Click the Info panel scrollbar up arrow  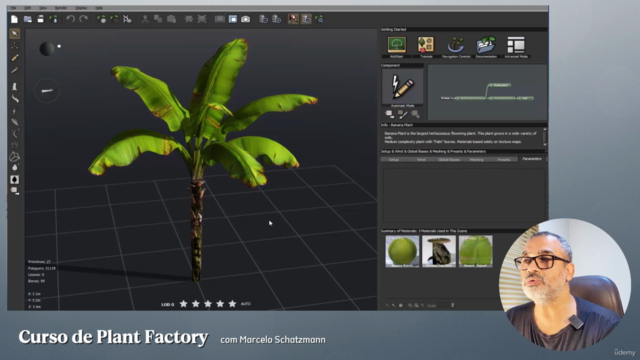544,130
